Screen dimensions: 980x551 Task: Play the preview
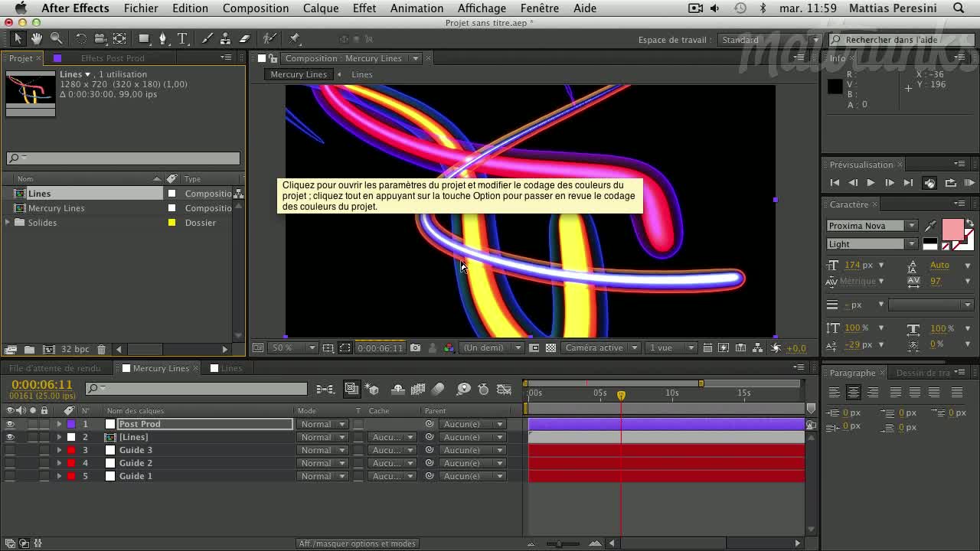[x=871, y=183]
